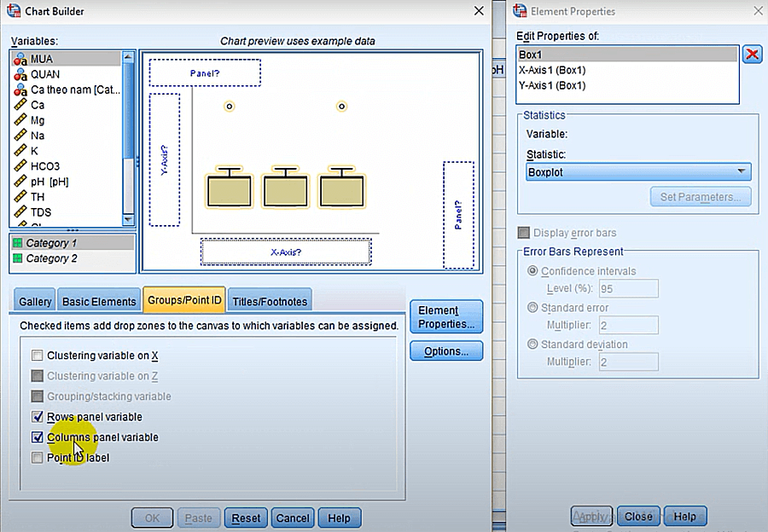Click the categorical icon beside Ca theo nam

pos(19,90)
